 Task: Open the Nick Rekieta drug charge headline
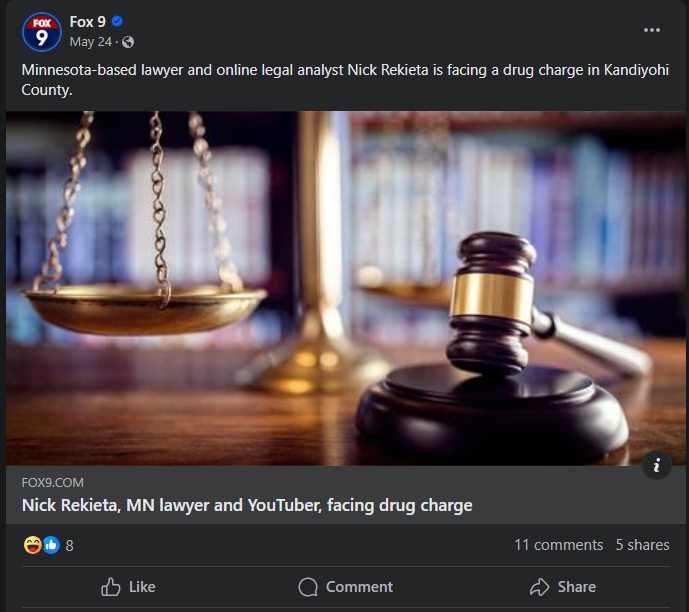247,505
